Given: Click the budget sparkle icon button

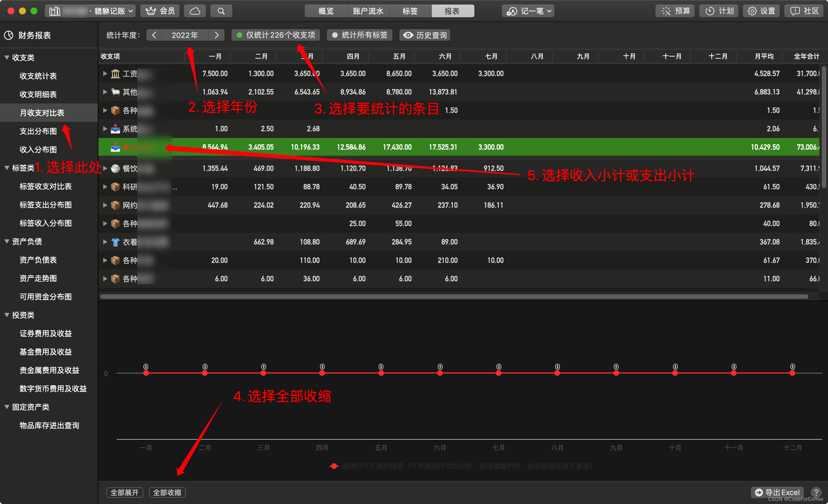Looking at the screenshot, I should coord(675,11).
